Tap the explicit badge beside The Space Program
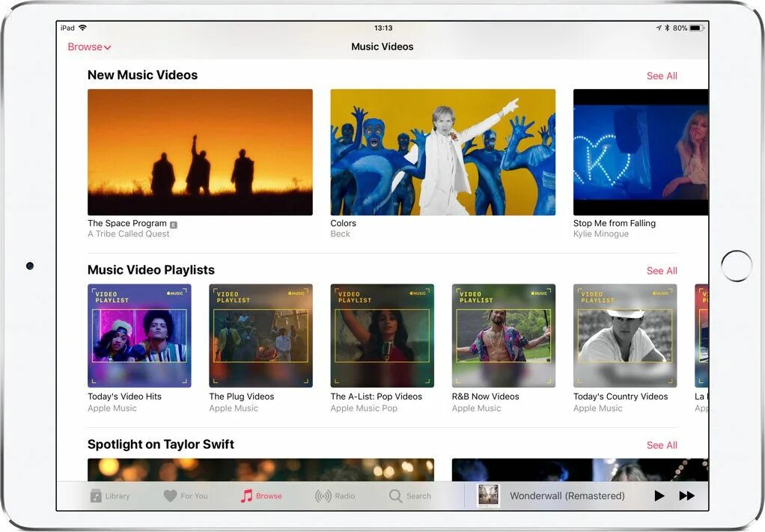The image size is (765, 532). [x=173, y=224]
